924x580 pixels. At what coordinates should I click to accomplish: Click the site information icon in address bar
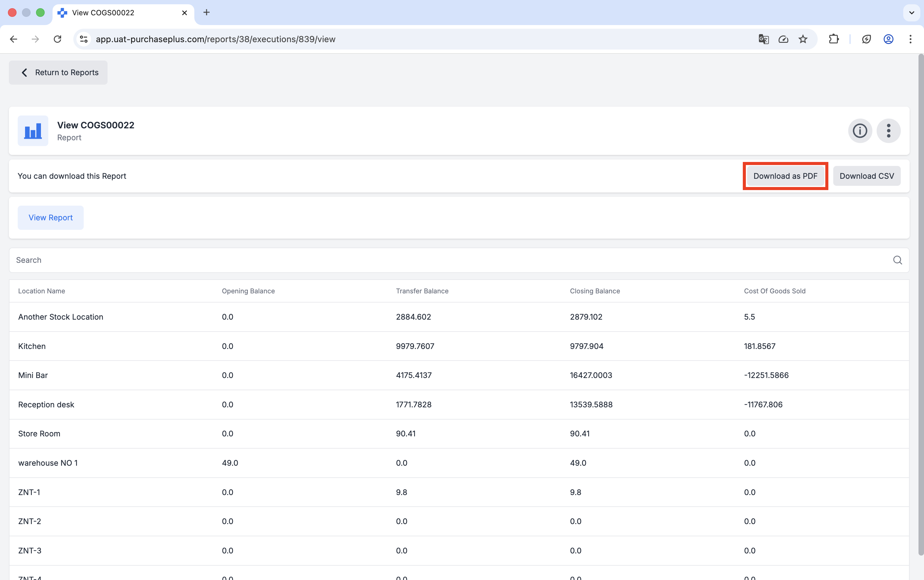tap(84, 39)
